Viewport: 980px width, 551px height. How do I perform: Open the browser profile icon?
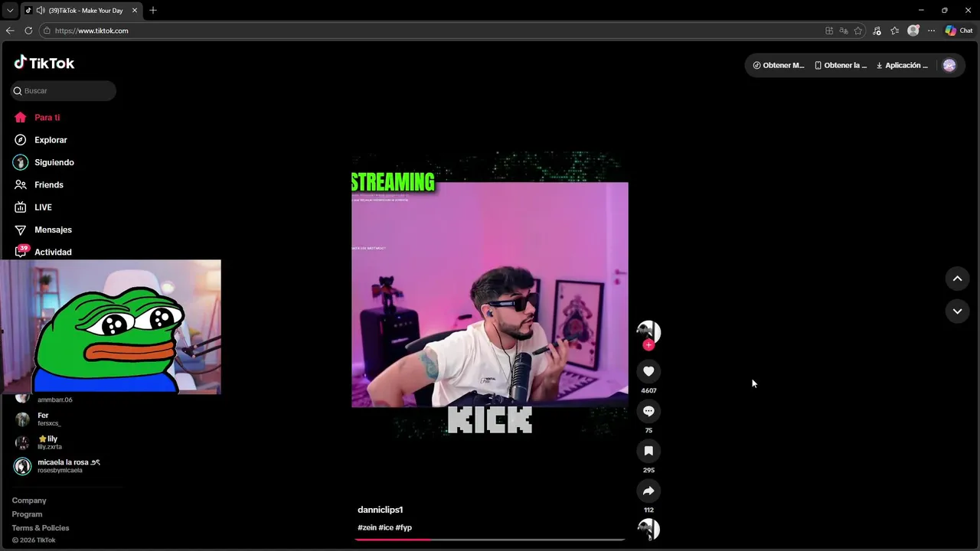[x=913, y=31]
